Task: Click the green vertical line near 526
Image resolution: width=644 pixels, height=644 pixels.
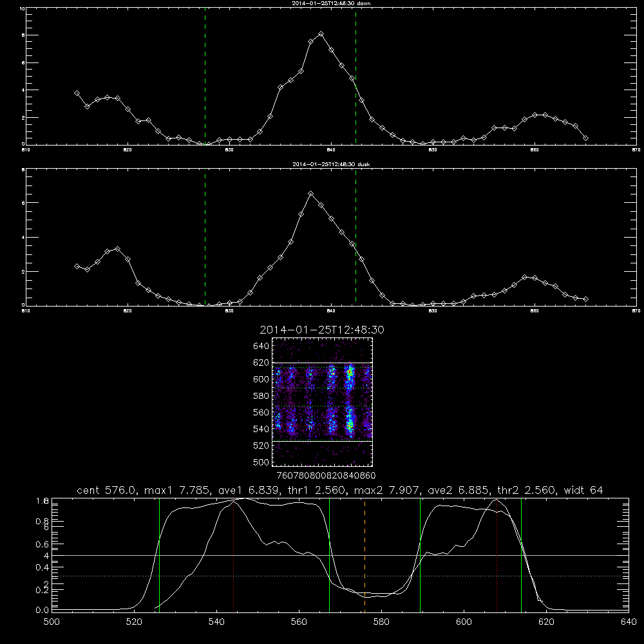Action: pyautogui.click(x=159, y=555)
